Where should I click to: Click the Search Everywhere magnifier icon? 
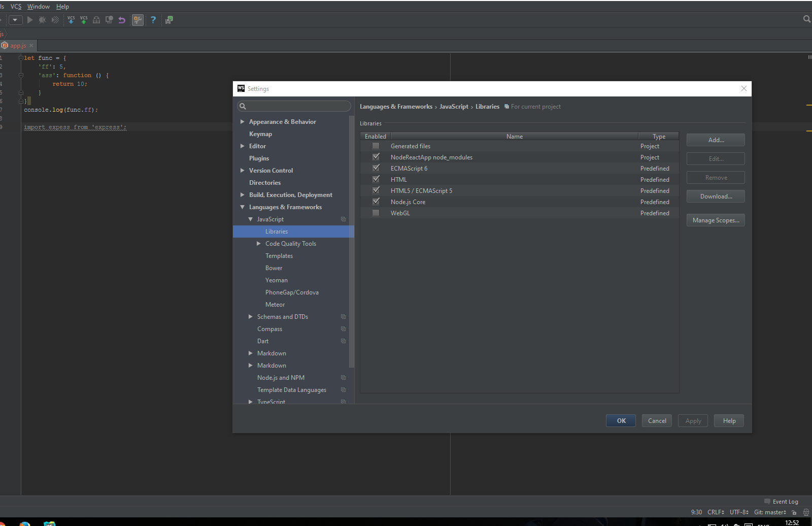[x=807, y=19]
